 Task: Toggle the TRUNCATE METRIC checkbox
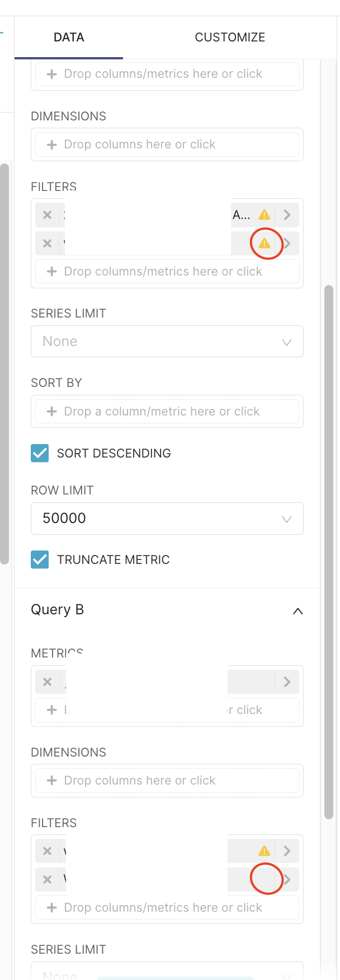pos(40,559)
